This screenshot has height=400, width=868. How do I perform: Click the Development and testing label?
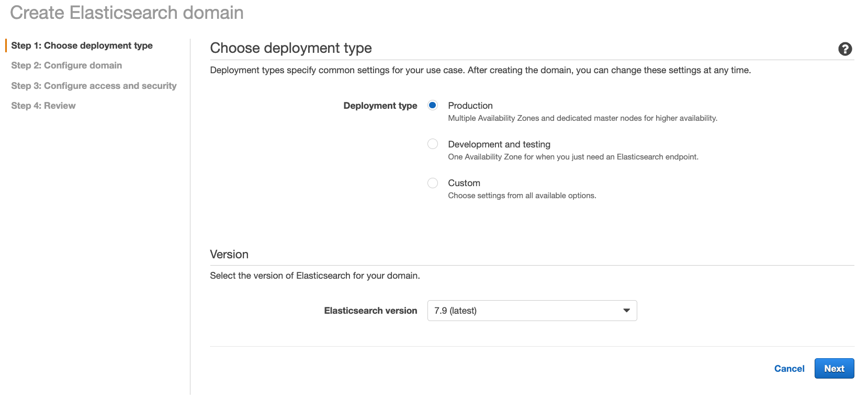click(499, 144)
